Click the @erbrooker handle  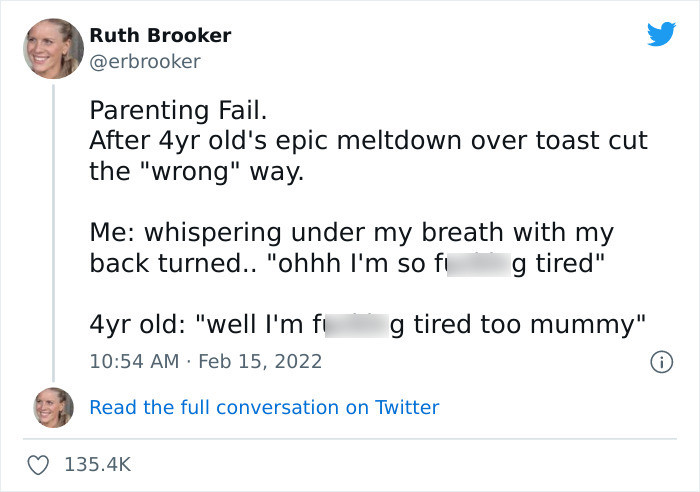tap(145, 61)
